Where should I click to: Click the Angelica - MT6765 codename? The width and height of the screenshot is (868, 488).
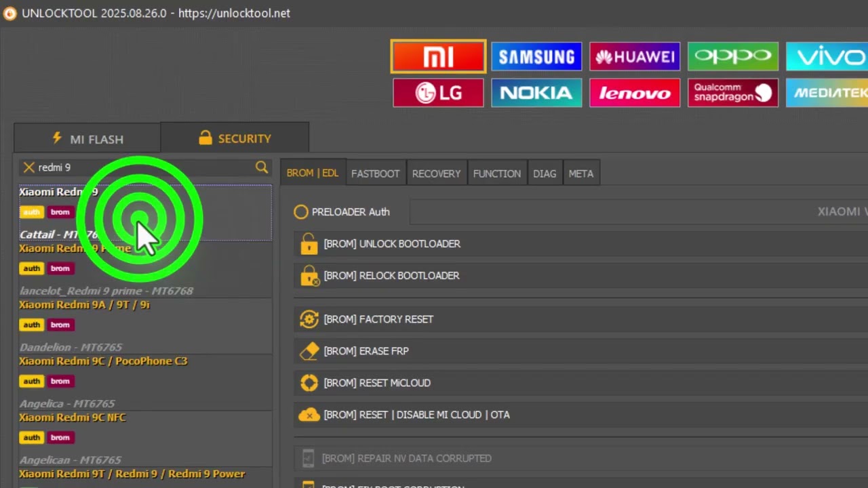pyautogui.click(x=67, y=403)
